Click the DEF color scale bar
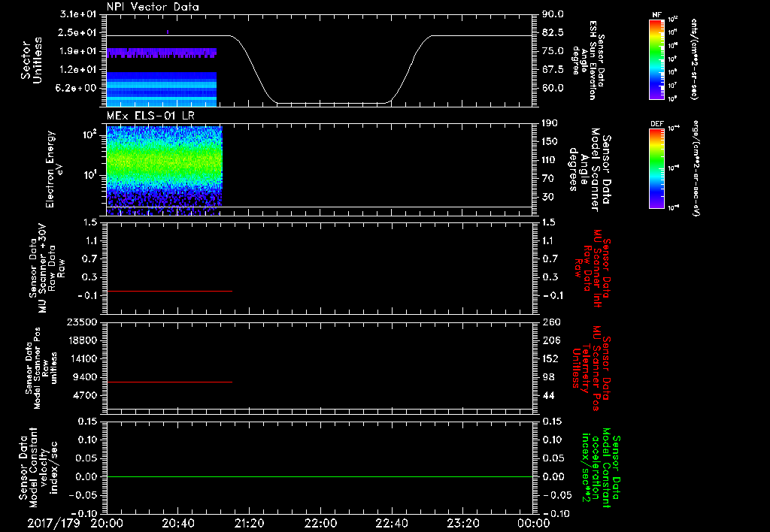This screenshot has width=770, height=532. [x=655, y=167]
